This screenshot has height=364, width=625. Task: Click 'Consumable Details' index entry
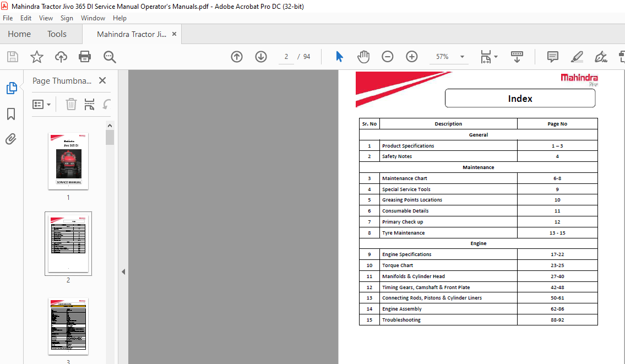click(x=405, y=211)
